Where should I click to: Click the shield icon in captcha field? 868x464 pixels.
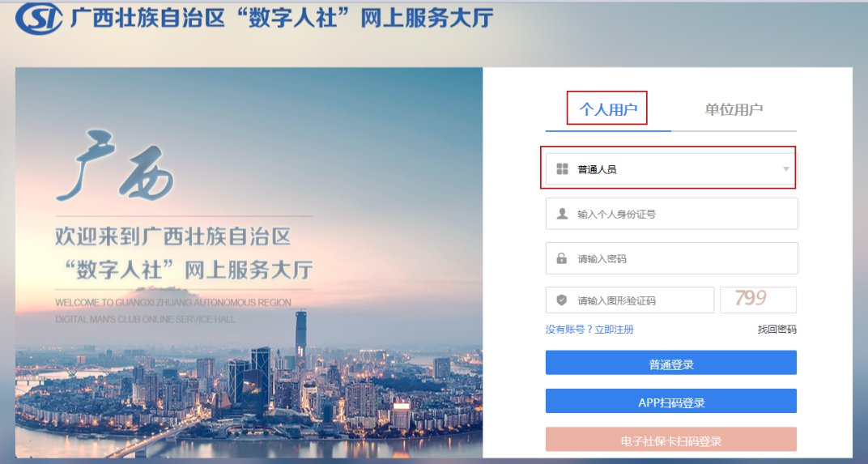pos(561,300)
